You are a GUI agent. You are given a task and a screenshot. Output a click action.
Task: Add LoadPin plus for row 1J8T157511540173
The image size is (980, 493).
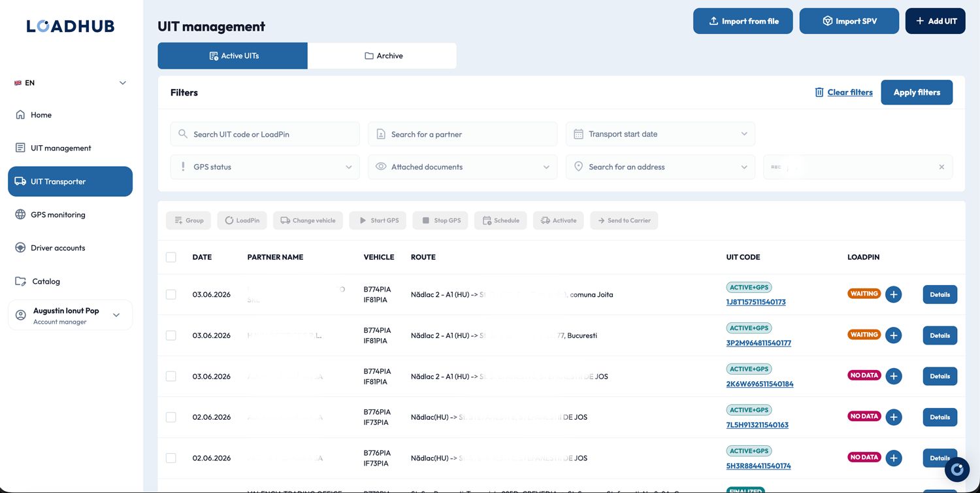(x=893, y=294)
